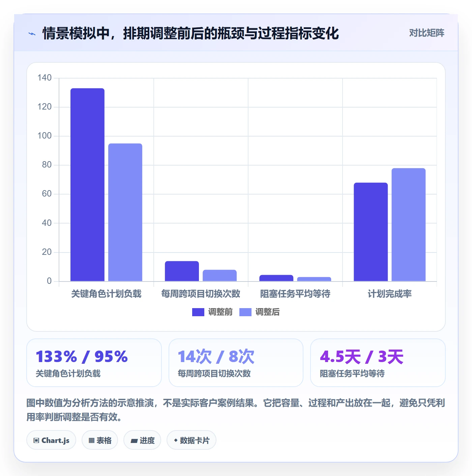The height and width of the screenshot is (476, 472).
Task: Click the 调整后 bar for 计划完成率
Action: pyautogui.click(x=408, y=225)
